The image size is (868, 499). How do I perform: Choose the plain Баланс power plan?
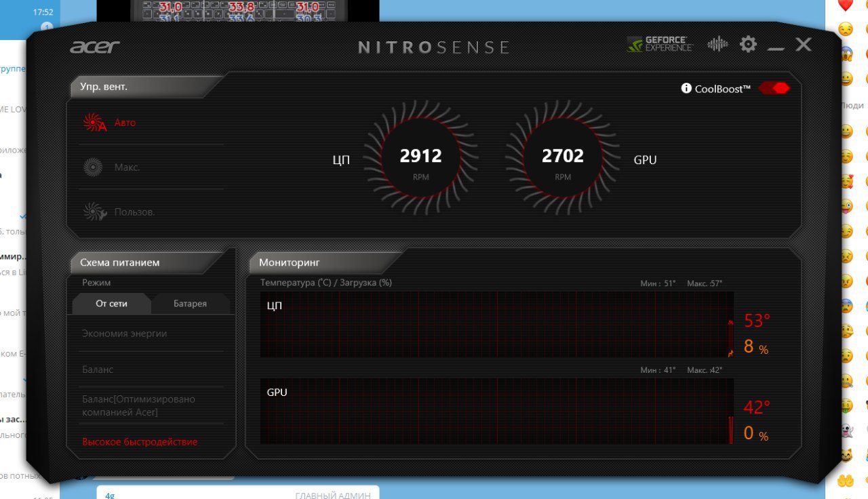tap(98, 370)
